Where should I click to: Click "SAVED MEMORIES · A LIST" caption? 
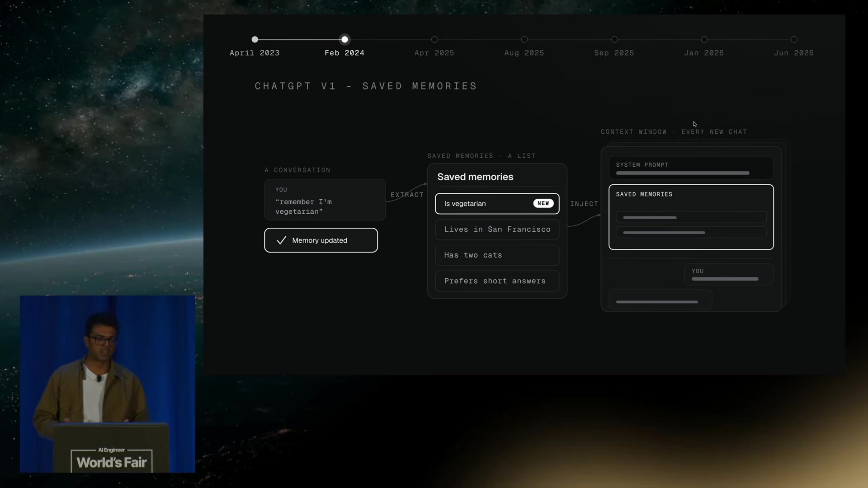tap(481, 156)
